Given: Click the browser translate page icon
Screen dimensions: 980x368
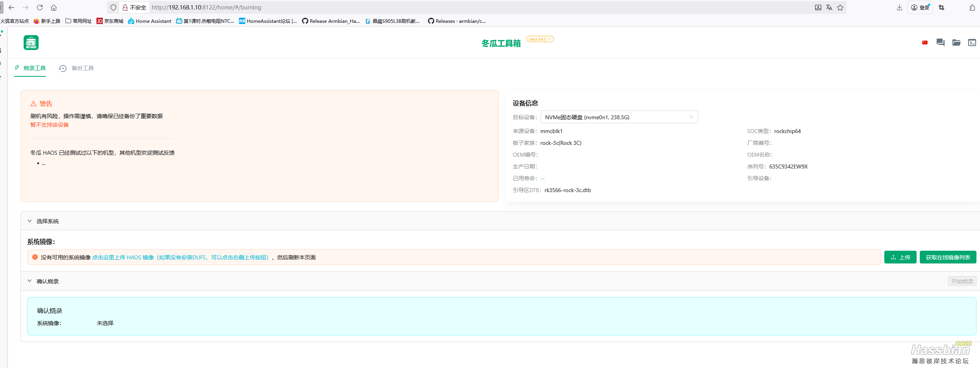Looking at the screenshot, I should 829,7.
